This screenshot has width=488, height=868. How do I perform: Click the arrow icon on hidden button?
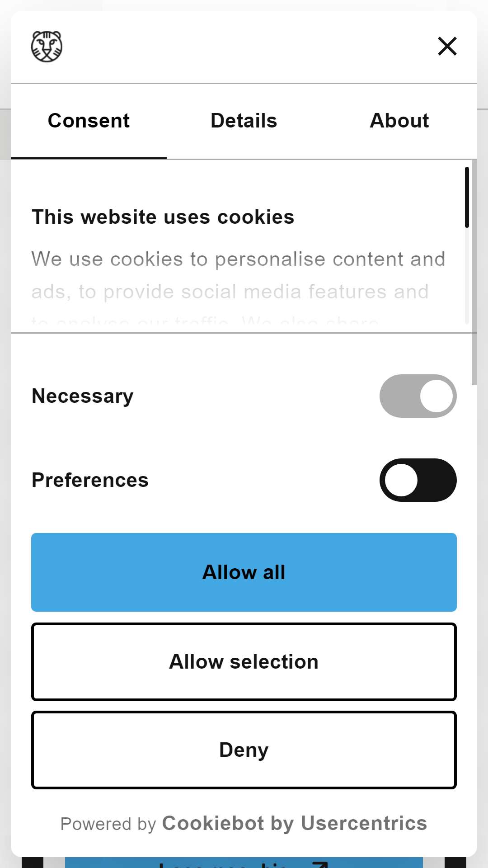[x=320, y=864]
